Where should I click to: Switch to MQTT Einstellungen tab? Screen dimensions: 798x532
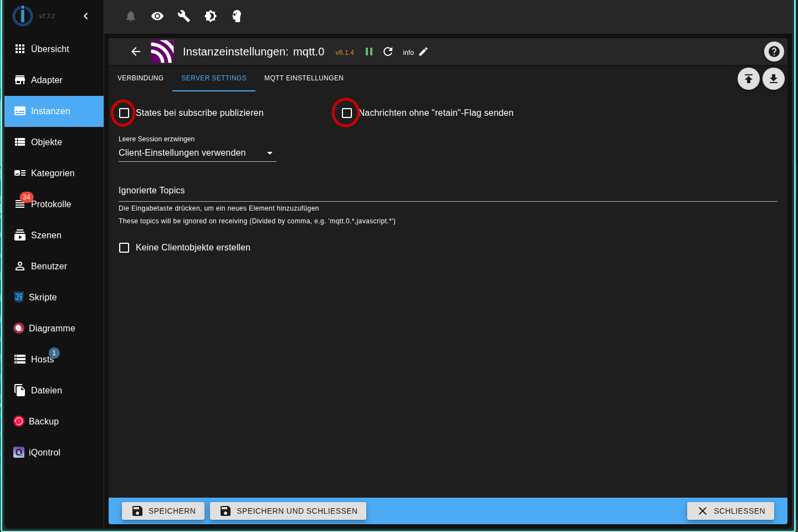[304, 78]
